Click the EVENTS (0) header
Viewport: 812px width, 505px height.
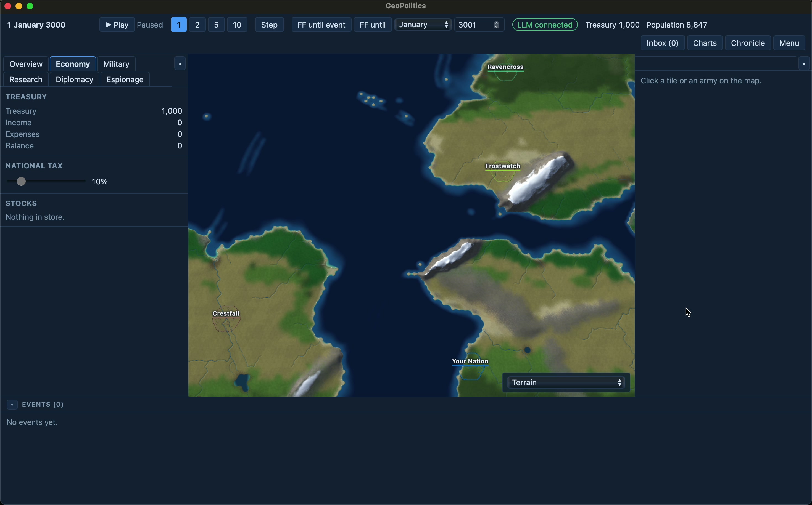coord(43,405)
